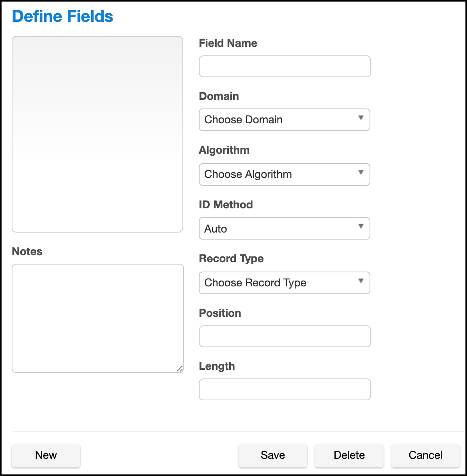Image resolution: width=467 pixels, height=476 pixels.
Task: Click the Notes label
Action: tap(27, 252)
